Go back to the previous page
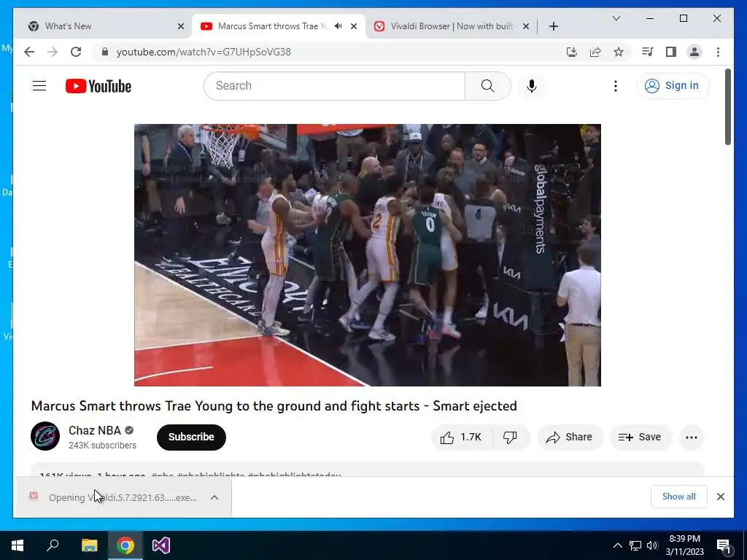Image resolution: width=747 pixels, height=560 pixels. [x=29, y=52]
